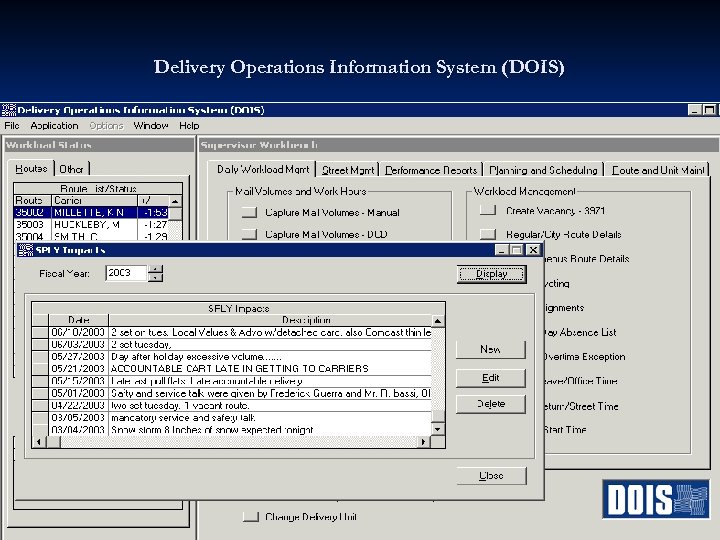The height and width of the screenshot is (540, 720).
Task: Select the Daily Workload Mgmt tab
Action: tap(263, 169)
